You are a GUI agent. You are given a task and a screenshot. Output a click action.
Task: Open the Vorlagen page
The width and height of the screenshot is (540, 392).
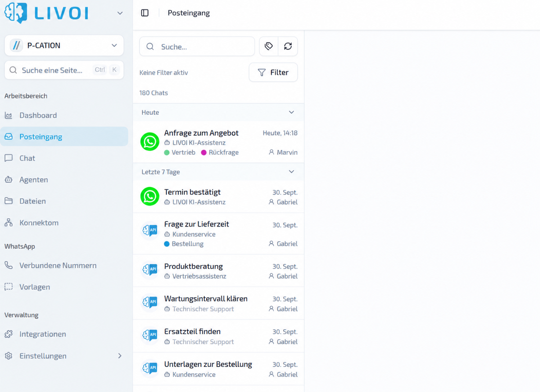click(64, 287)
